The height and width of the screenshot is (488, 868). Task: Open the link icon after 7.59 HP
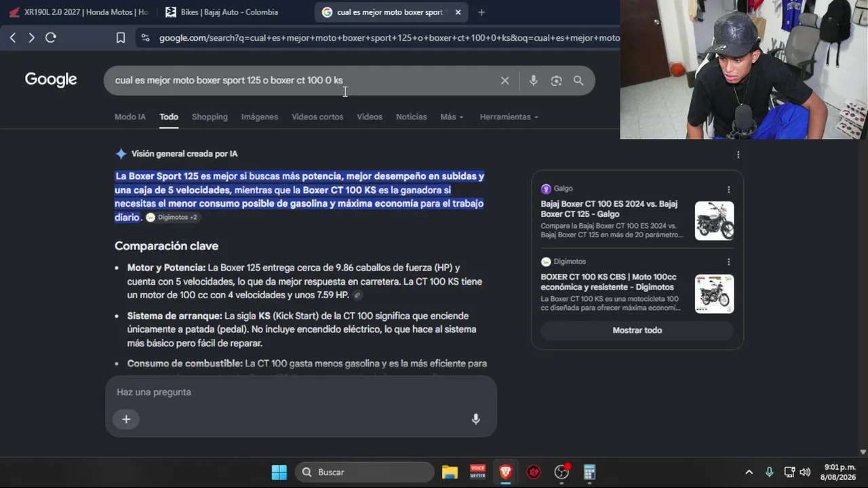click(x=357, y=296)
